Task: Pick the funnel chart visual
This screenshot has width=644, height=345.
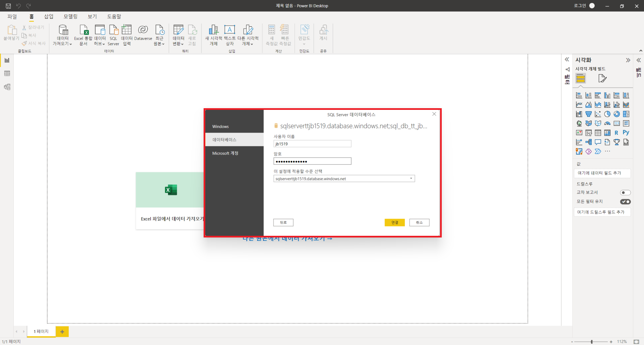Action: (x=588, y=114)
